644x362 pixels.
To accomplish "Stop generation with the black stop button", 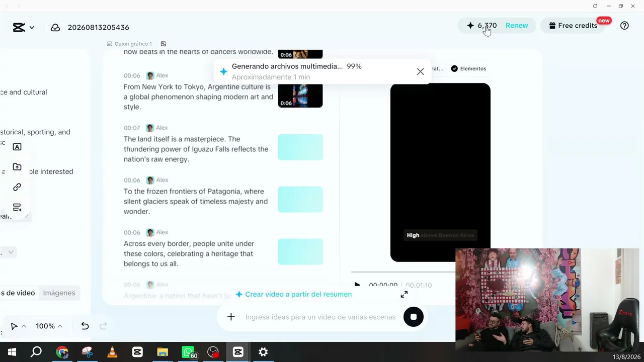I will (x=414, y=317).
